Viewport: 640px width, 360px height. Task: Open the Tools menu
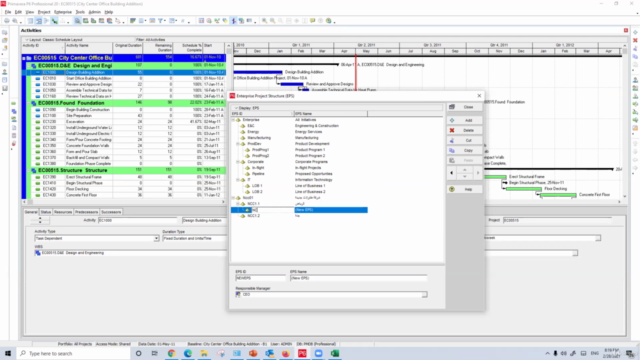tap(80, 12)
